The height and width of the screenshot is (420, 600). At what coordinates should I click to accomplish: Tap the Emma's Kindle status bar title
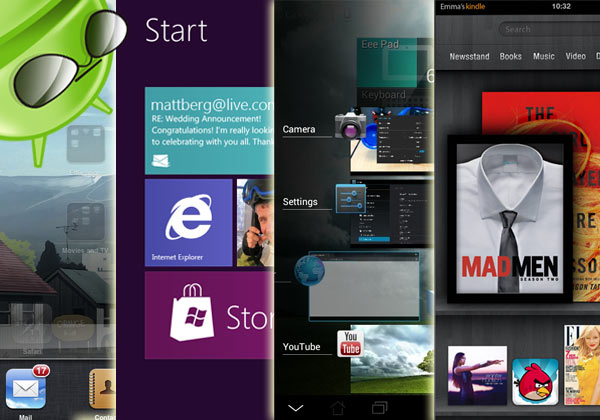(463, 7)
